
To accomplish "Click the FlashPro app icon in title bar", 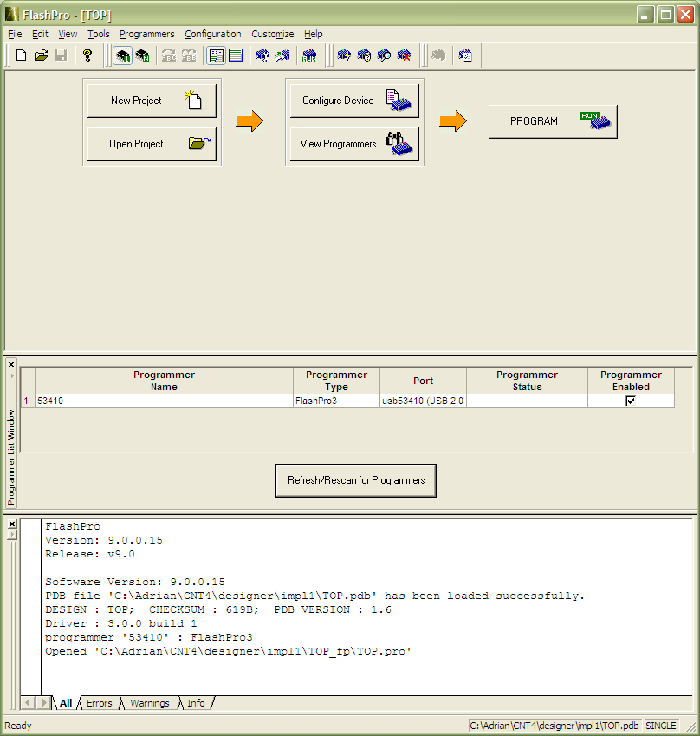I will [12, 15].
